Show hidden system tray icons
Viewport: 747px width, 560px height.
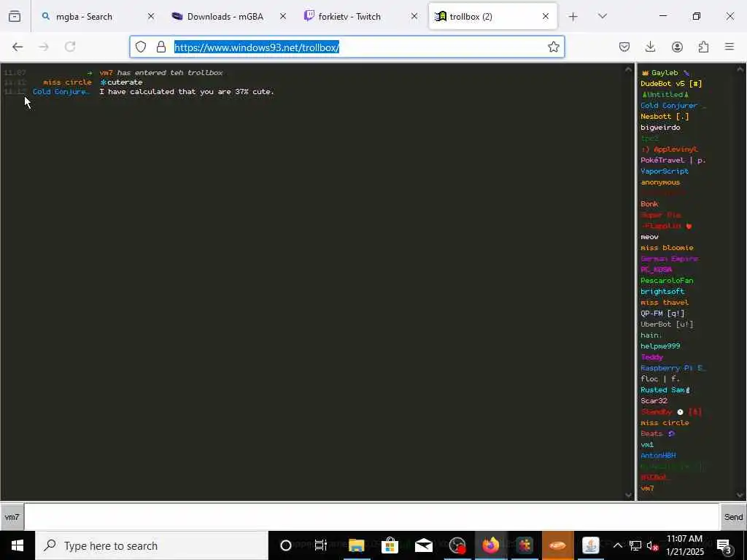[617, 545]
